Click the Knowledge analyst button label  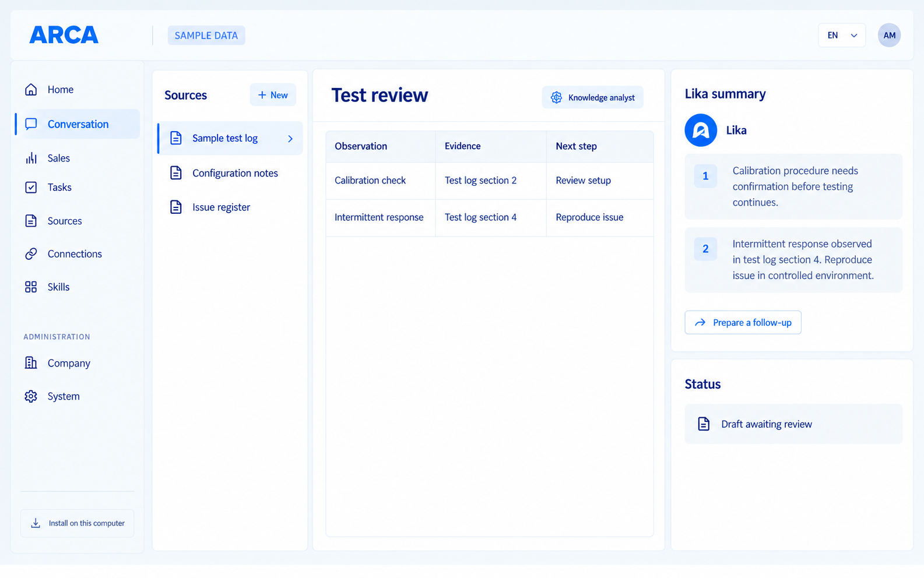[x=602, y=97]
